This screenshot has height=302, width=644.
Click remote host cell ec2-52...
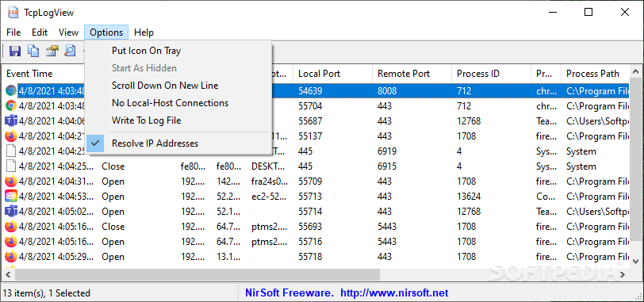(269, 197)
